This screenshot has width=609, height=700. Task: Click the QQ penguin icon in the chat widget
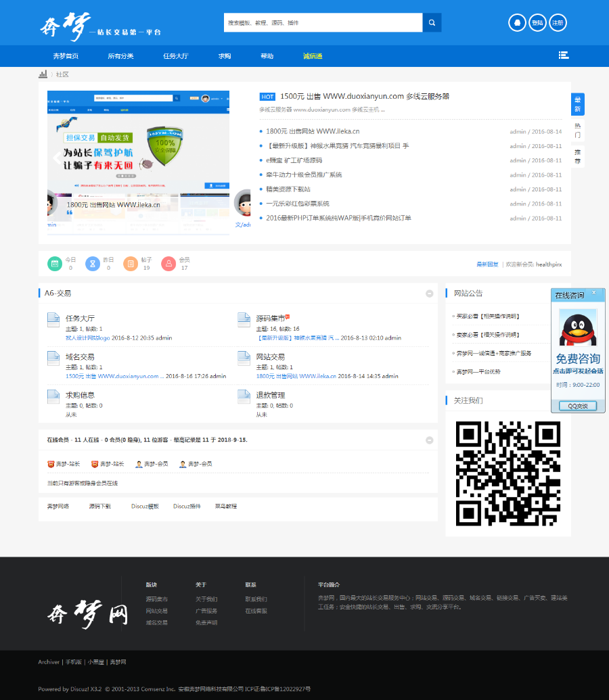[578, 329]
